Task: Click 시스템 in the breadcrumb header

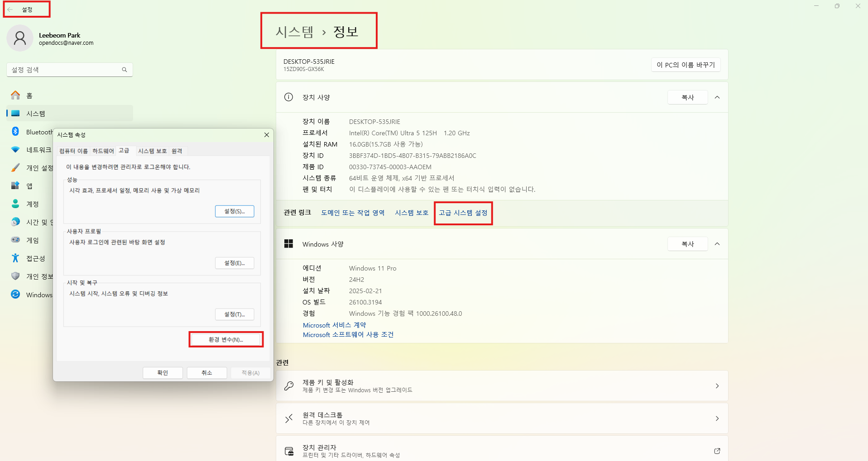Action: point(295,32)
